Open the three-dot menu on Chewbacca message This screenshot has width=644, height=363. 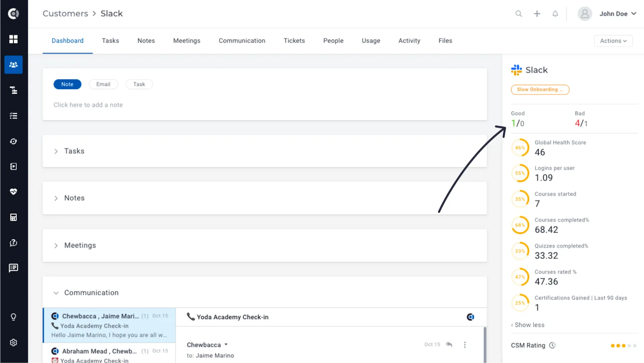pyautogui.click(x=465, y=345)
